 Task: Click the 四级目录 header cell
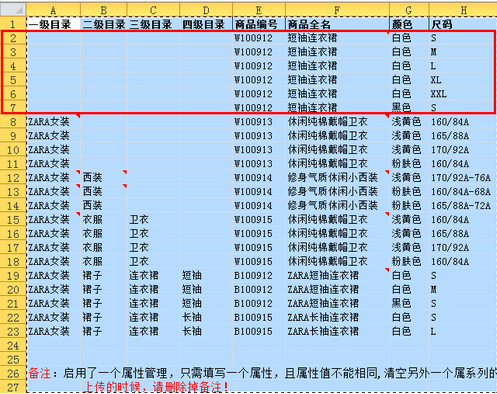206,24
